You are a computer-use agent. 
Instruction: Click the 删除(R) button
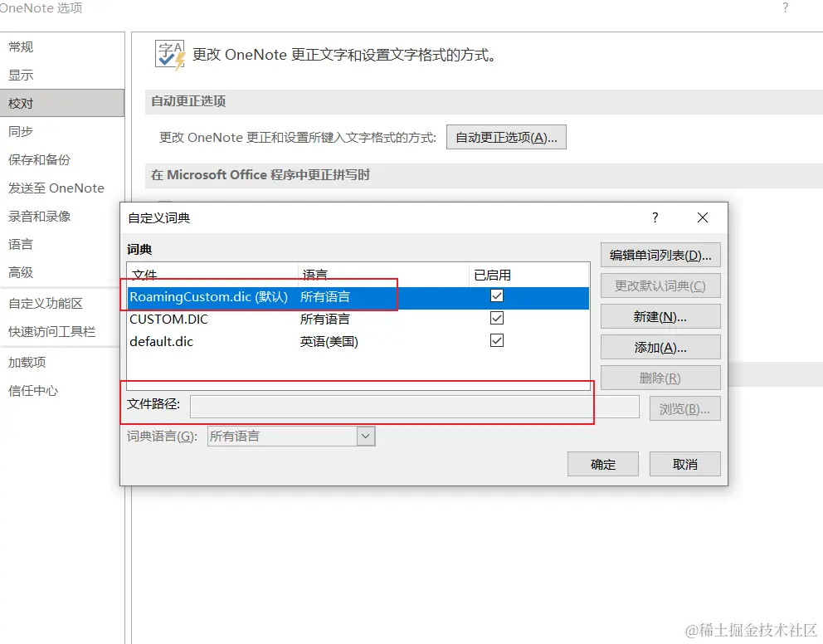(x=660, y=377)
